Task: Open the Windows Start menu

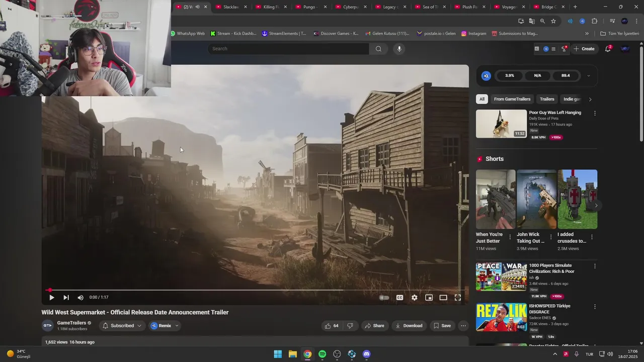Action: pyautogui.click(x=278, y=354)
